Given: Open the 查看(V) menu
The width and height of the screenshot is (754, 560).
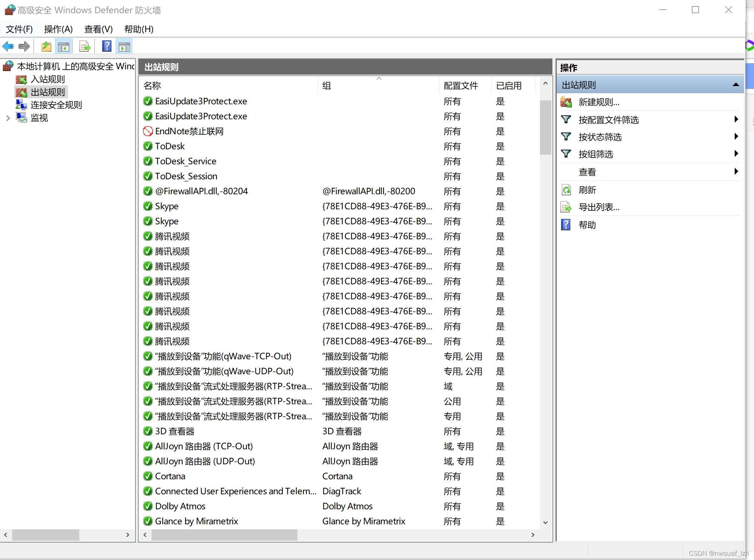Looking at the screenshot, I should 98,29.
